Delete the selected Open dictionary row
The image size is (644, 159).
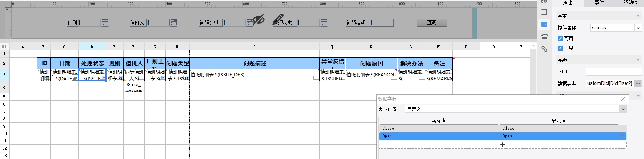(622, 136)
